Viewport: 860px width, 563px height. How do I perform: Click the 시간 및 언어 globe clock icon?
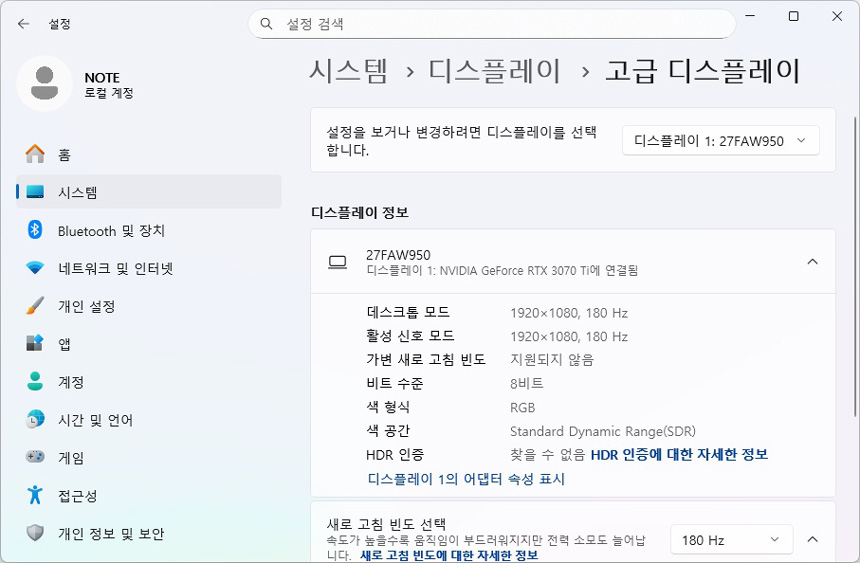(35, 420)
